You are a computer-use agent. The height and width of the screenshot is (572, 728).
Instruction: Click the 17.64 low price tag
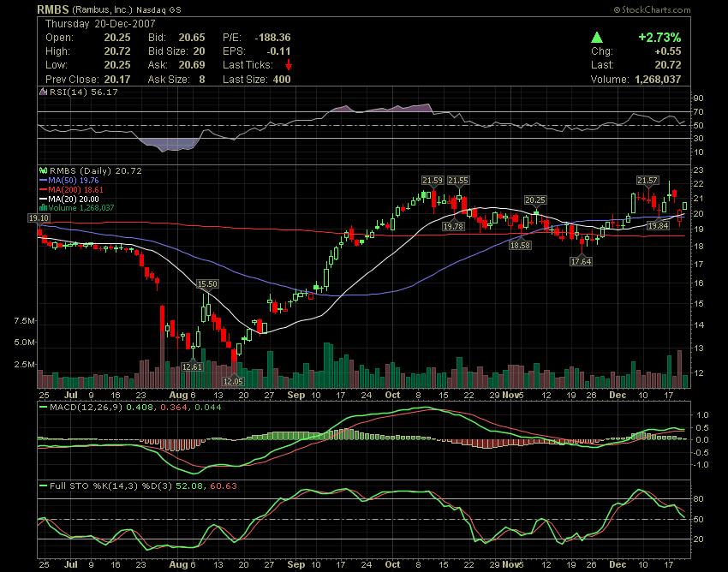581,261
